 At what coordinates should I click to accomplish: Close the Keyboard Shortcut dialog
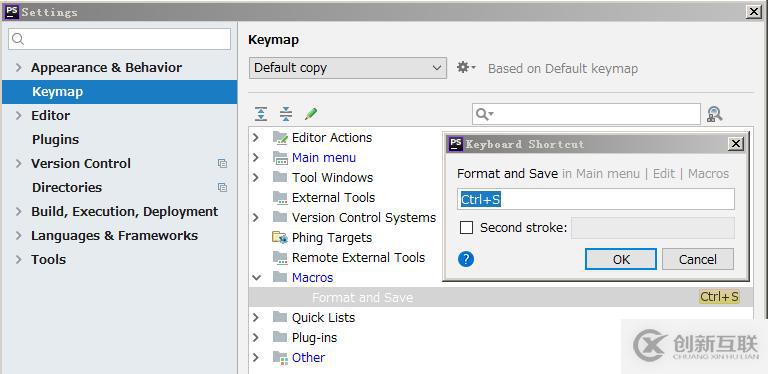click(735, 144)
